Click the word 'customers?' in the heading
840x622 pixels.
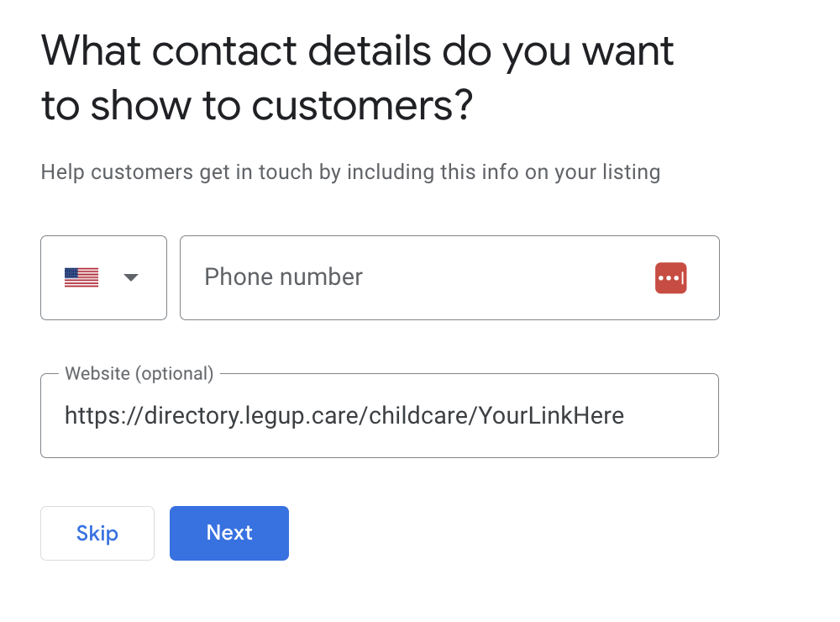click(363, 107)
